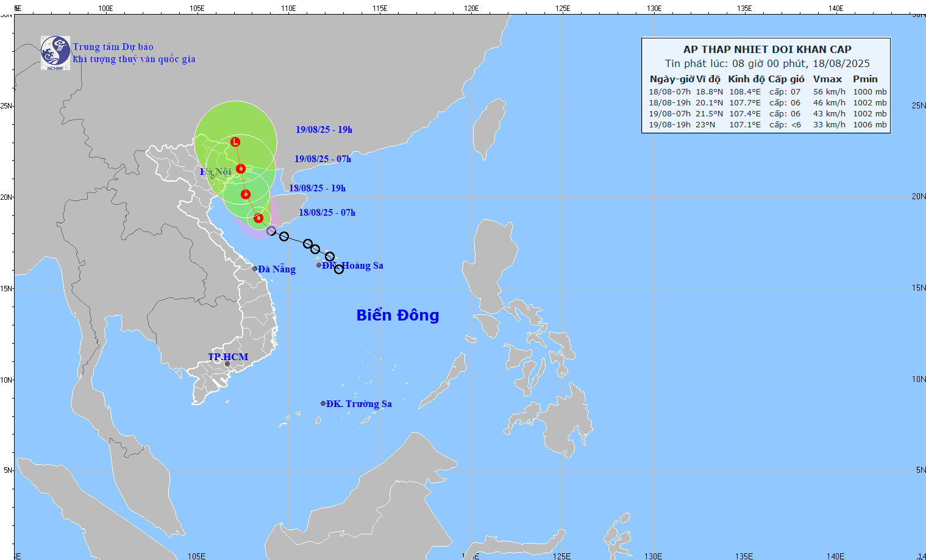Select the storm position marker near Hà Nội
926x560 pixels.
coord(240,168)
